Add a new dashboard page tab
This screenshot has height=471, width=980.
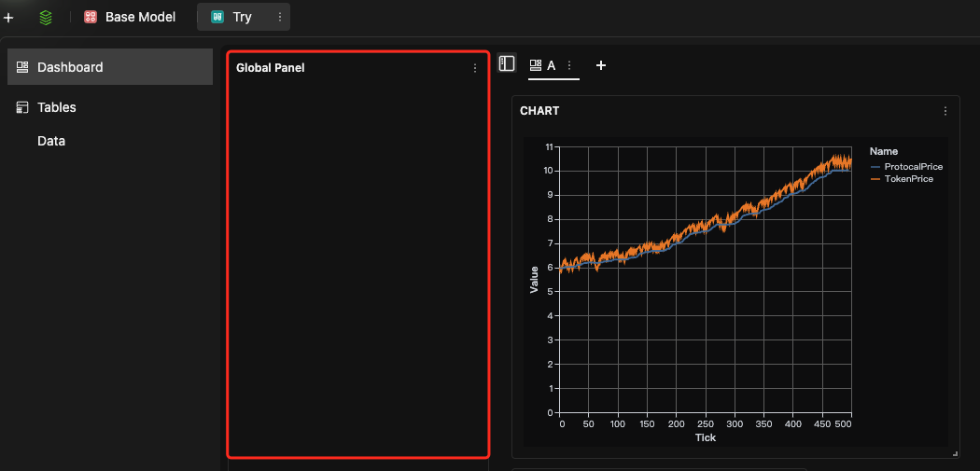coord(601,65)
